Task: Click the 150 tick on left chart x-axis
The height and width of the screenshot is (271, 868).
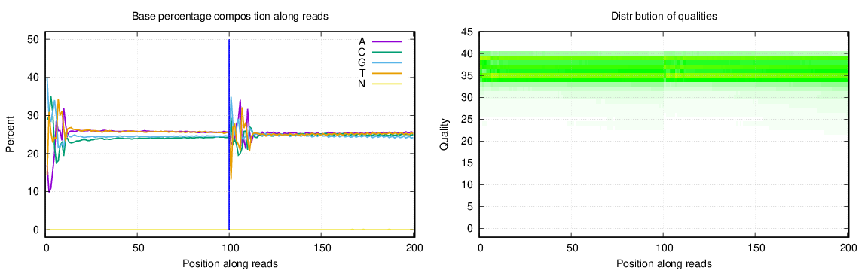Action: 322,247
